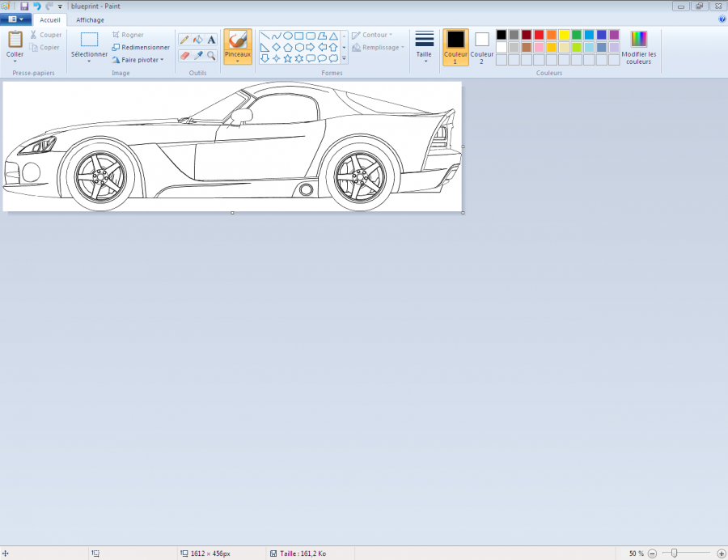The width and height of the screenshot is (728, 560).
Task: Select the Eraser tool
Action: tap(184, 56)
